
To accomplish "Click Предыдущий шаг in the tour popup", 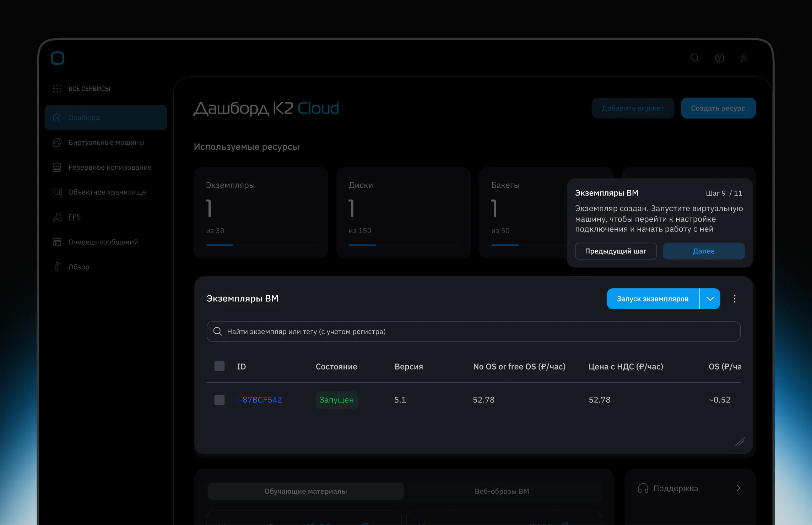I will pyautogui.click(x=616, y=251).
